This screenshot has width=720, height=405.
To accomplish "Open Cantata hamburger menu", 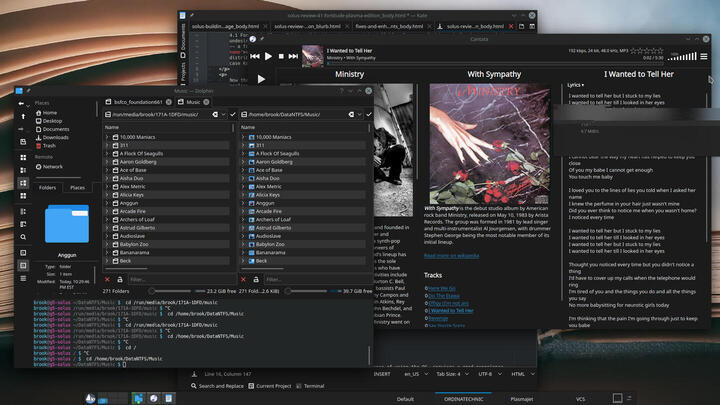I will (x=703, y=56).
